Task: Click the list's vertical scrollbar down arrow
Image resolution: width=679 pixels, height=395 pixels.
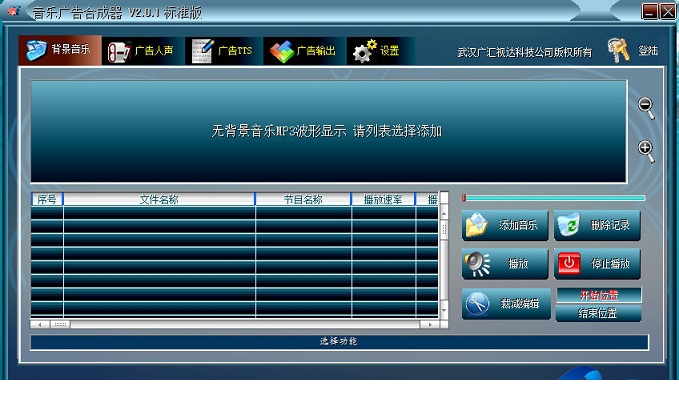Action: click(x=444, y=310)
